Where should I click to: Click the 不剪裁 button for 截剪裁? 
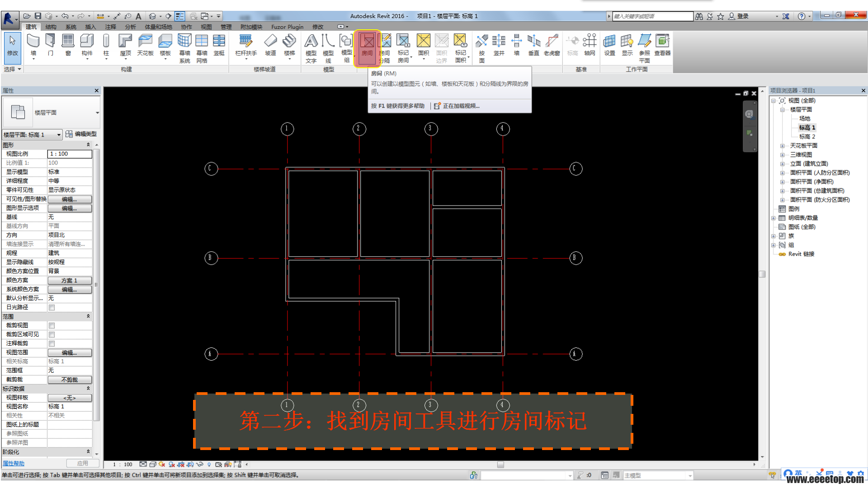(70, 380)
